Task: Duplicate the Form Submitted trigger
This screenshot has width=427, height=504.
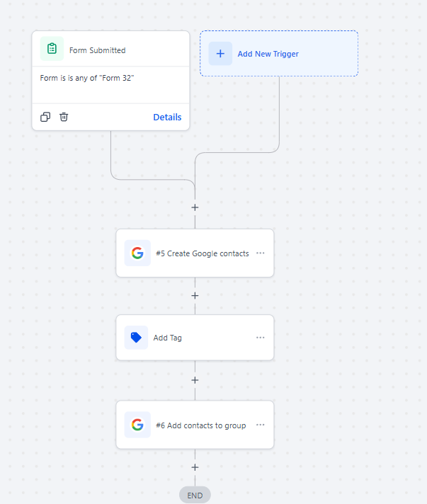Action: coord(45,117)
